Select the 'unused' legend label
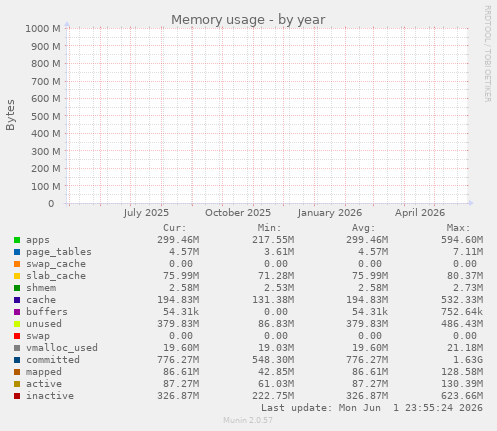Screen dimensions: 497x431 tap(44, 324)
